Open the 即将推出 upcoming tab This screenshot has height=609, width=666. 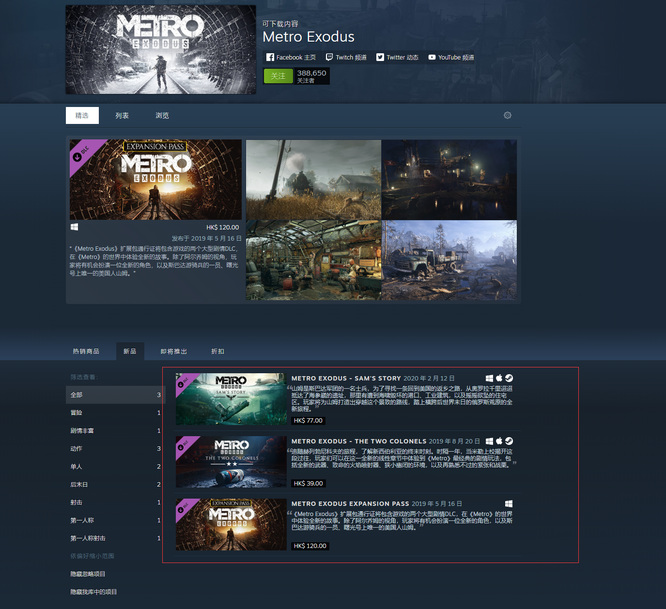point(174,351)
